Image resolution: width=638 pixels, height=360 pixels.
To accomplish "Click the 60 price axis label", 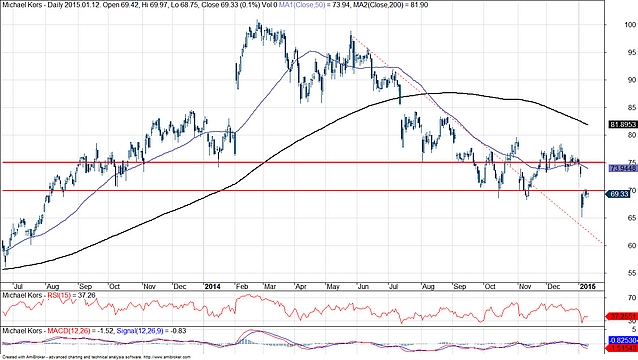I will tap(631, 246).
